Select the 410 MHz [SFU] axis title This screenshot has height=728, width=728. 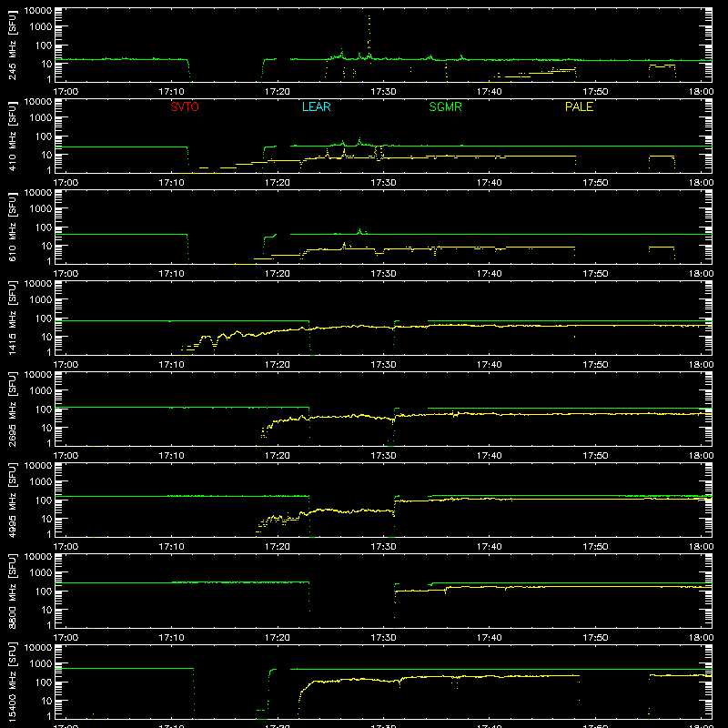point(13,136)
